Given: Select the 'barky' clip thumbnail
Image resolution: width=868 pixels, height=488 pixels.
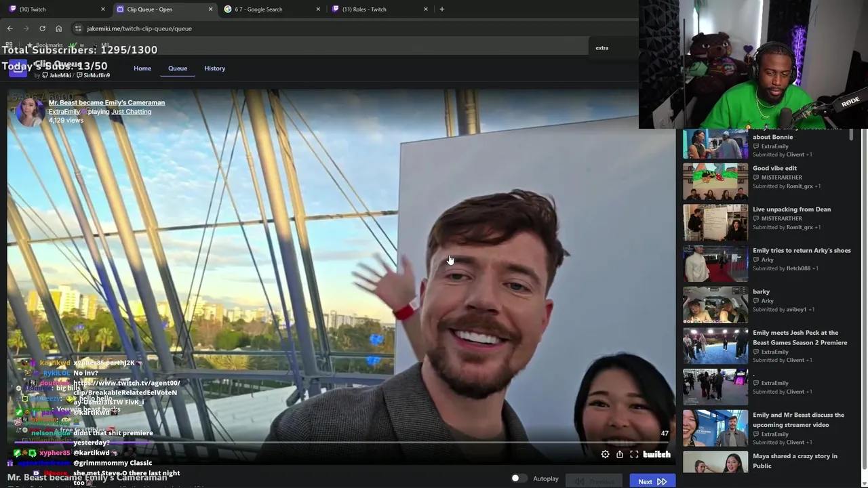Looking at the screenshot, I should (x=715, y=305).
